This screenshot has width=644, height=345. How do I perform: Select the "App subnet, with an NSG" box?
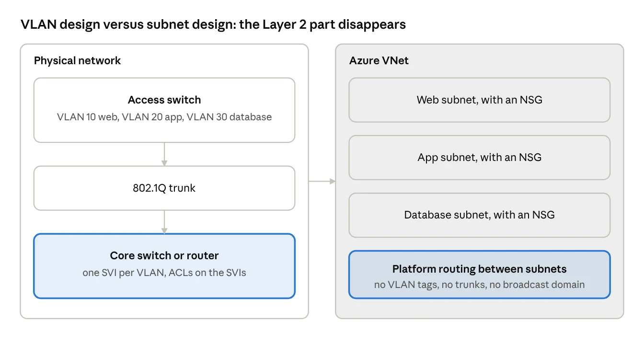click(480, 158)
